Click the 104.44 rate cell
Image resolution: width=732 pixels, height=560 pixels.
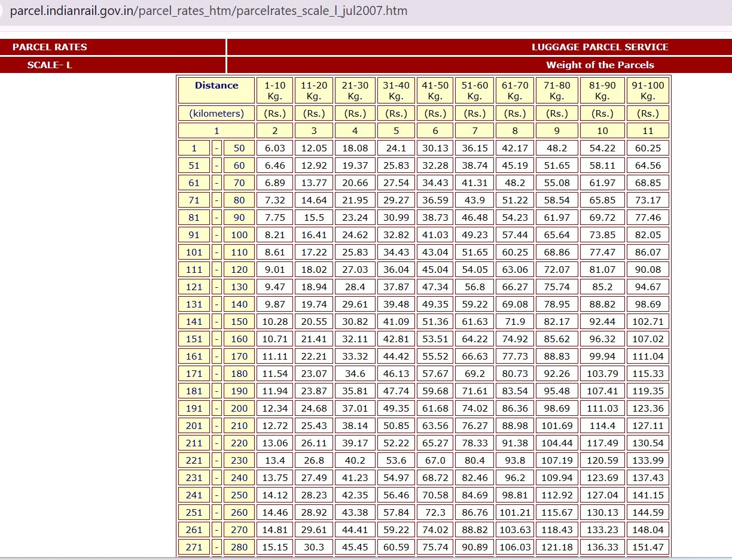point(557,443)
